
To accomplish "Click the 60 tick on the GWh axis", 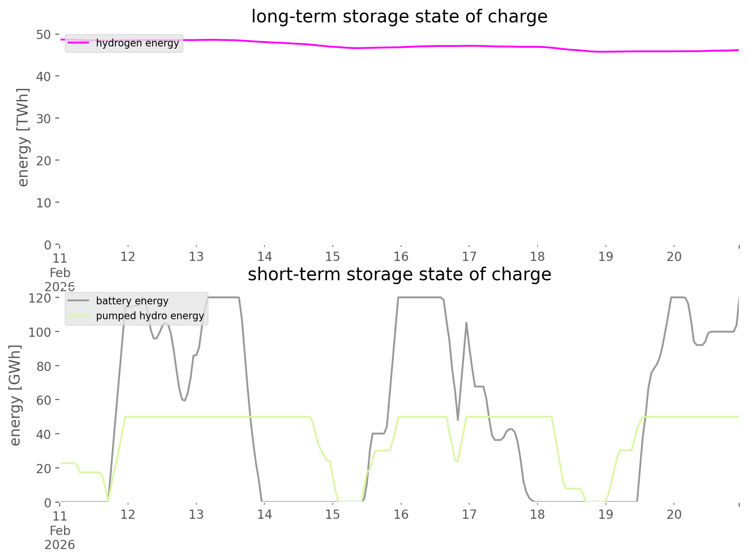I will tap(44, 400).
